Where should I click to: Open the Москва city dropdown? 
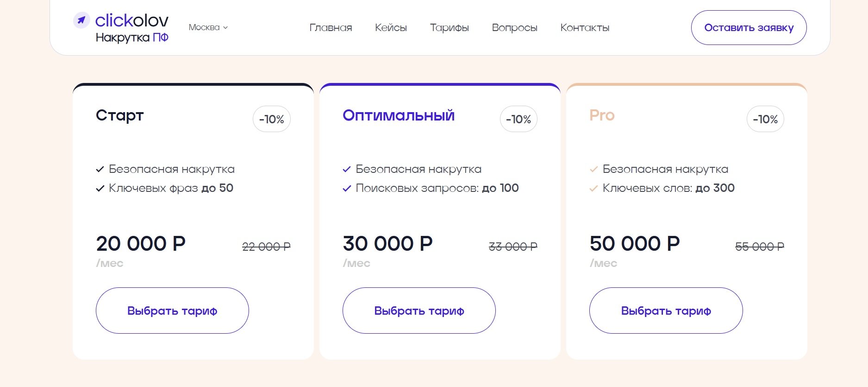(208, 27)
